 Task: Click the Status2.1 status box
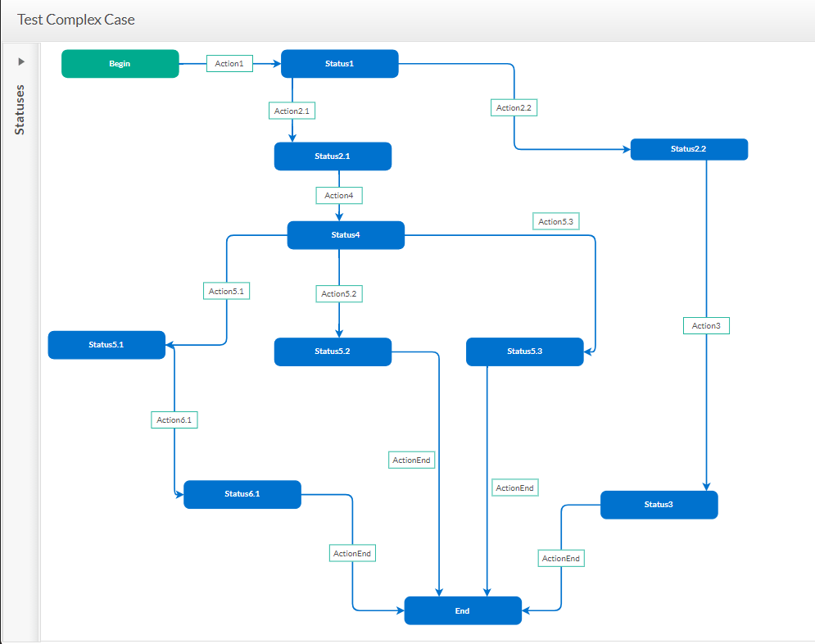(x=333, y=156)
